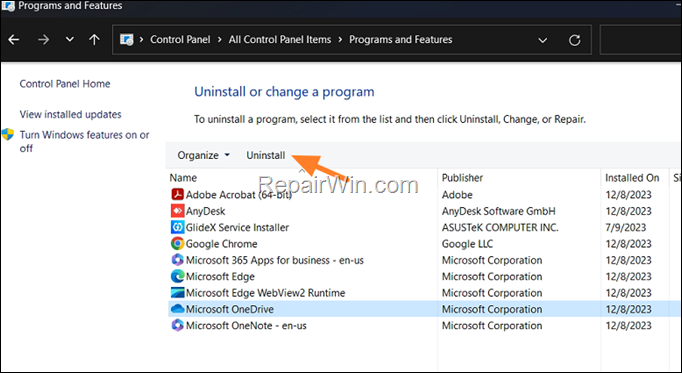Select the AnyDesk program entry
Viewport: 682px width, 373px height.
(x=205, y=211)
